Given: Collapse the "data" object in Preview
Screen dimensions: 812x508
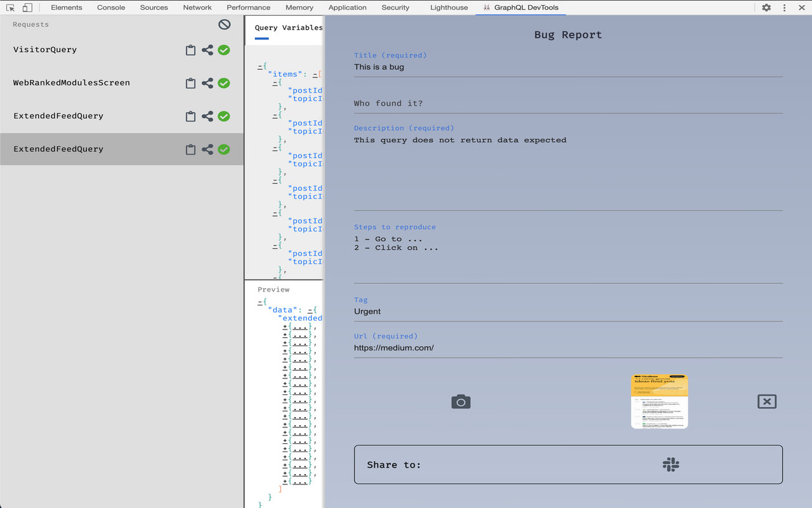Looking at the screenshot, I should pos(310,310).
